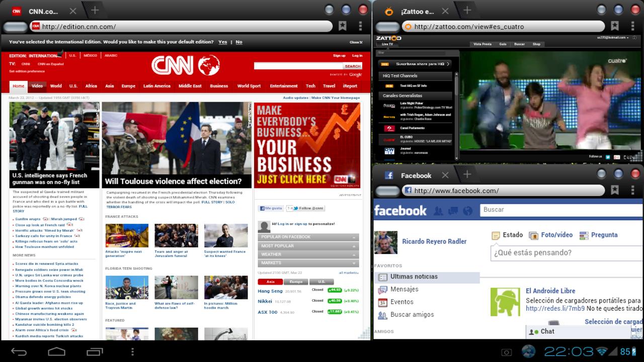The height and width of the screenshot is (362, 644).
Task: Open overflow menu in CNN browser window
Action: coord(360,26)
